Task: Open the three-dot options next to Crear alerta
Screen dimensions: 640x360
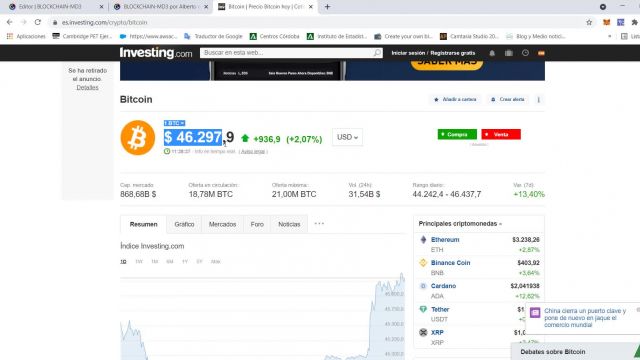Action: tap(538, 100)
